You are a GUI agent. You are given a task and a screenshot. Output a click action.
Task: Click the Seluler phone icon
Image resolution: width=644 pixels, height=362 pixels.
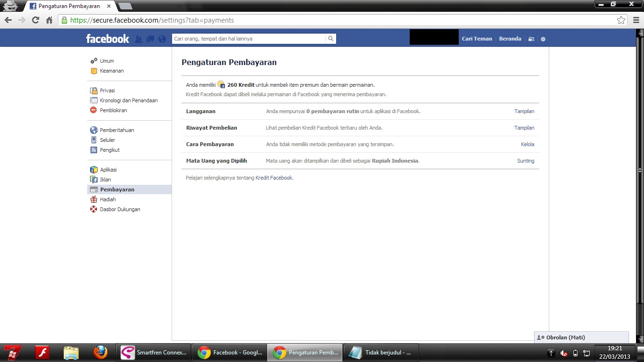[94, 140]
